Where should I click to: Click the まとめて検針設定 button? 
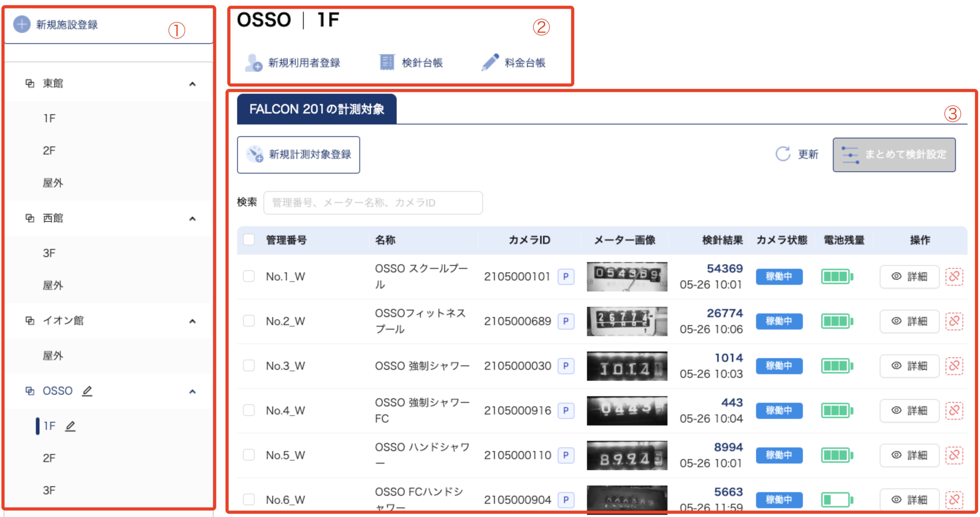[894, 155]
